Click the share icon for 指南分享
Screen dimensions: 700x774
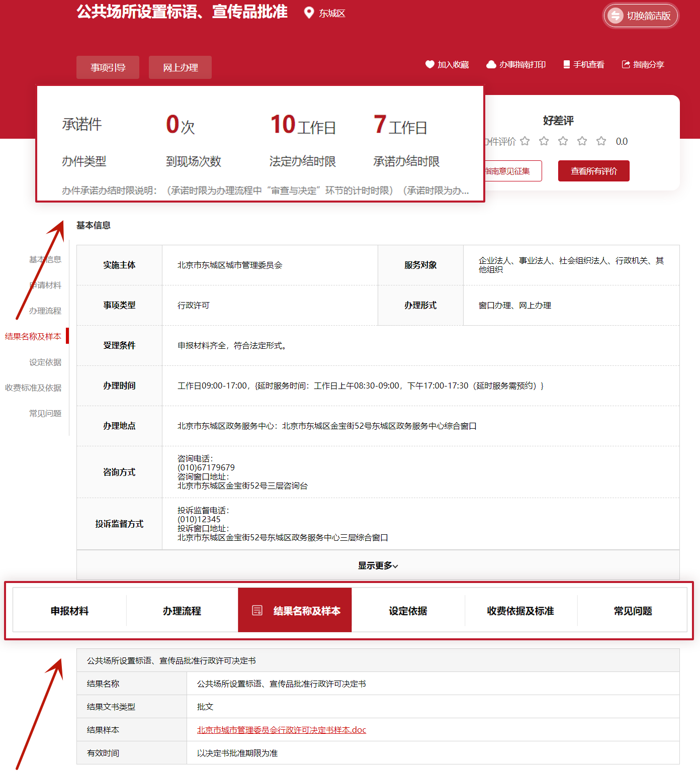(x=626, y=64)
